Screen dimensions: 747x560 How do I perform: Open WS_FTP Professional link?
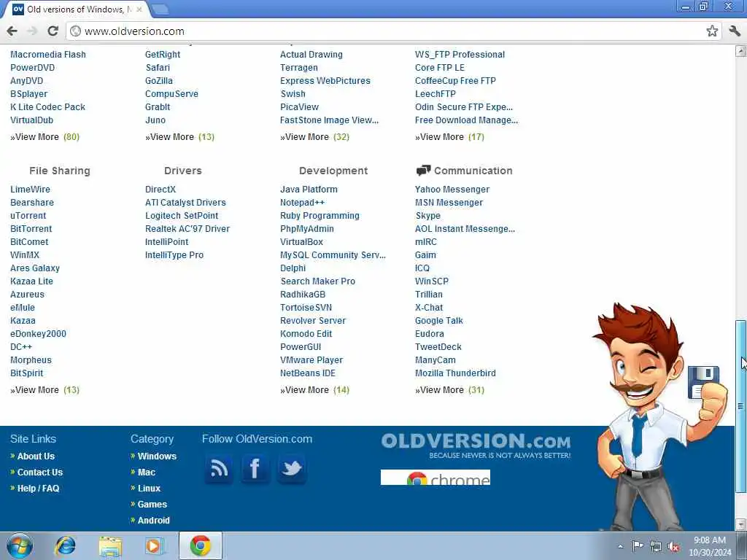tap(460, 55)
